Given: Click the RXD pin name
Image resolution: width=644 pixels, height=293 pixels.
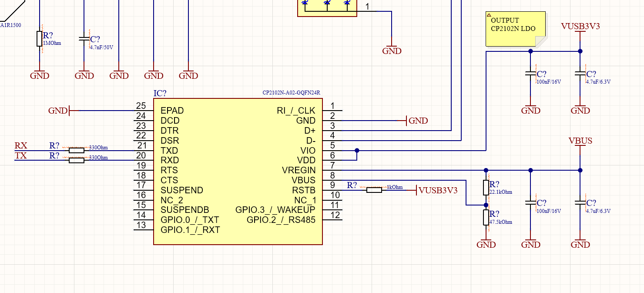Looking at the screenshot, I should pos(170,160).
